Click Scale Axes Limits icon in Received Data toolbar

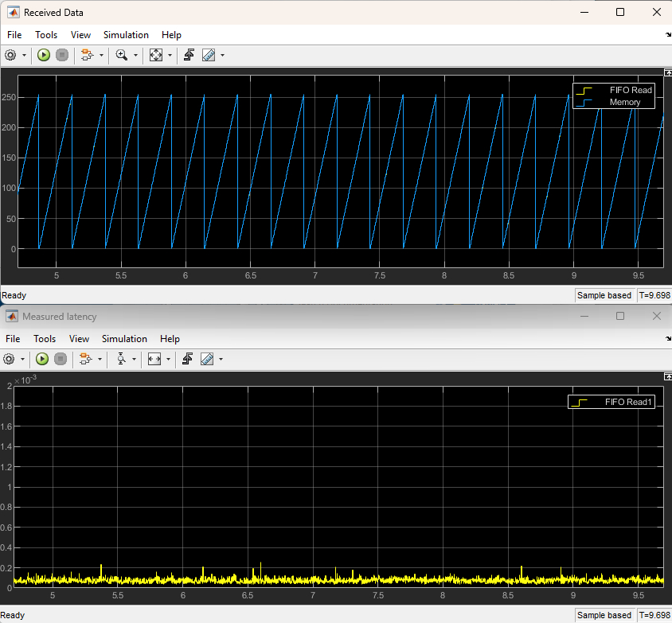pyautogui.click(x=156, y=55)
